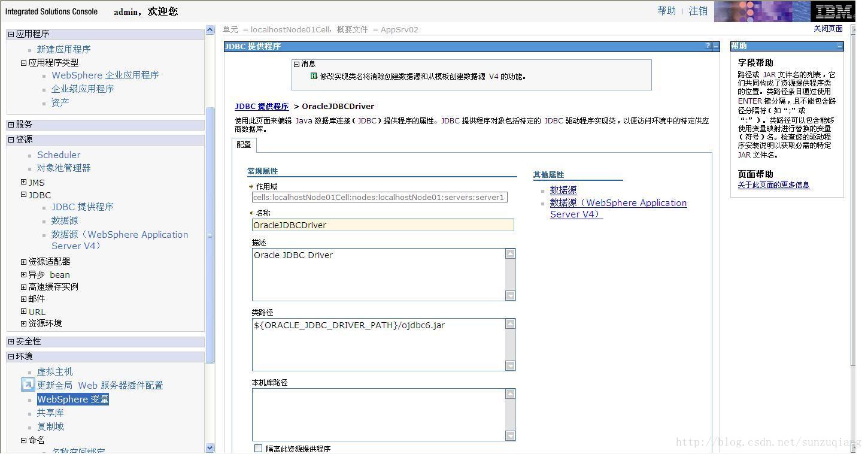This screenshot has width=868, height=454.
Task: Open WebSphere Application Server V4 数据源 under 其他属性
Action: click(618, 208)
